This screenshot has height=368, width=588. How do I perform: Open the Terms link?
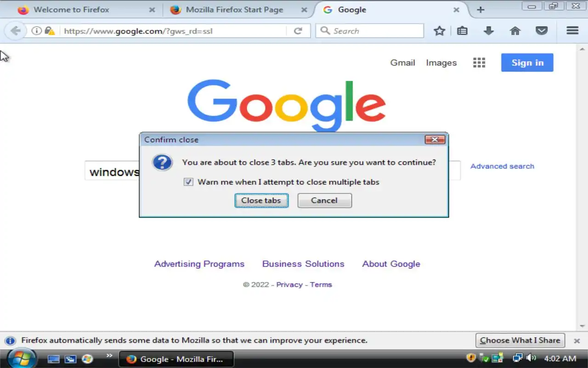(x=321, y=284)
